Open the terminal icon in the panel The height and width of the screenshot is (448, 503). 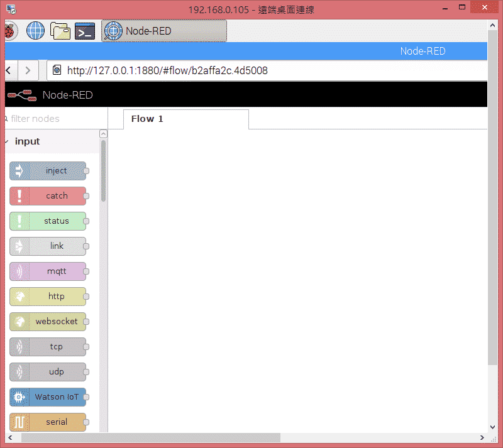click(x=85, y=31)
